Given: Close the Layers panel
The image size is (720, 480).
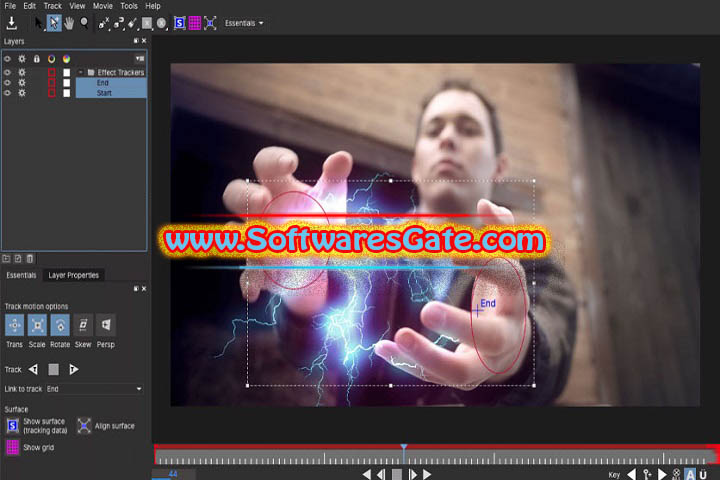Looking at the screenshot, I should (144, 41).
